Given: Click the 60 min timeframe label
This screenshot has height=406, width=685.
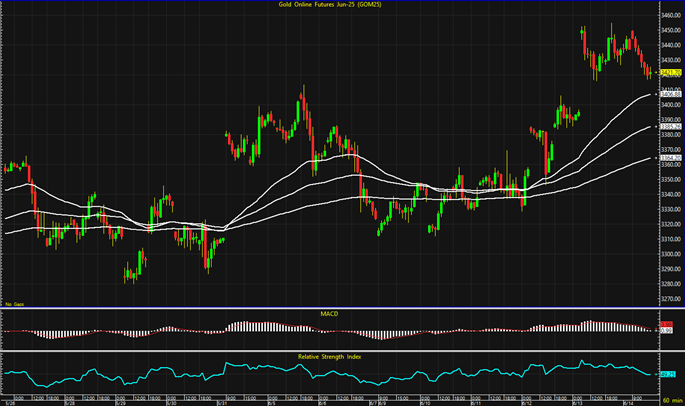Looking at the screenshot, I should tap(672, 400).
